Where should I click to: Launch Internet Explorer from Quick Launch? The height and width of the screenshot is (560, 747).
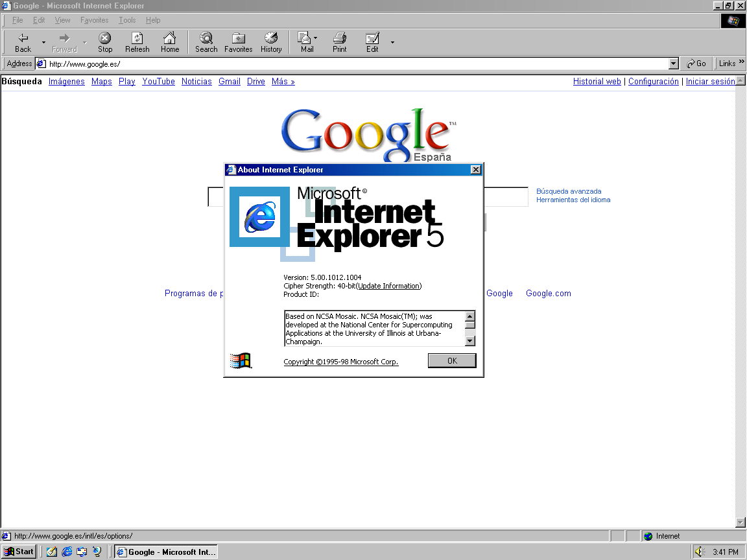(67, 552)
